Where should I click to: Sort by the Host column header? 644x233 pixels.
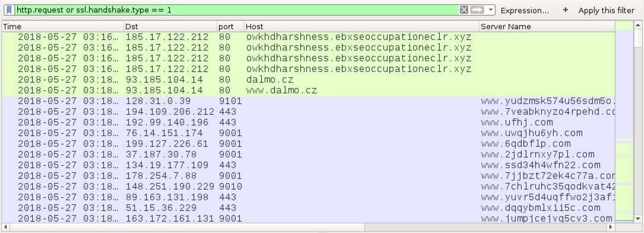pos(361,26)
